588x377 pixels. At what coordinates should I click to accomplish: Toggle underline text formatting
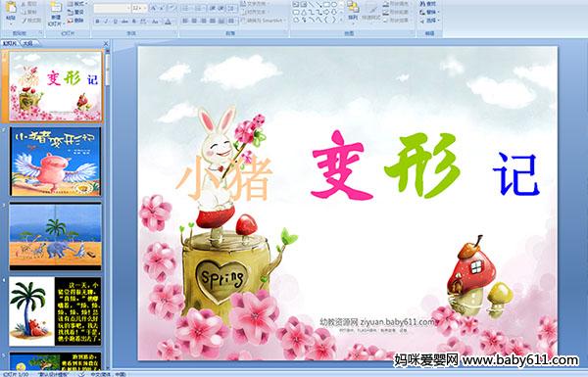pyautogui.click(x=115, y=22)
